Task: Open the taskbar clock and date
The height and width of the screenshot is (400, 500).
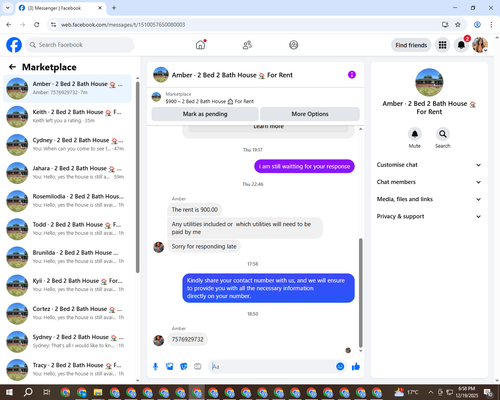Action: point(466,392)
